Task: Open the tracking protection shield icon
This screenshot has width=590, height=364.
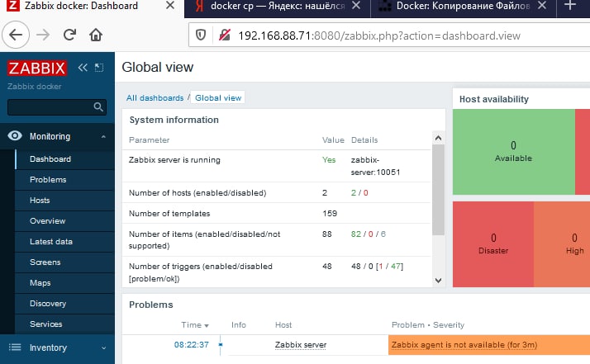Action: click(201, 35)
